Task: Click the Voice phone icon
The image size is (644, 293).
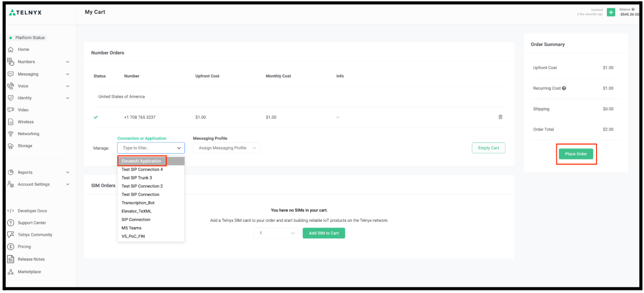Action: point(10,86)
